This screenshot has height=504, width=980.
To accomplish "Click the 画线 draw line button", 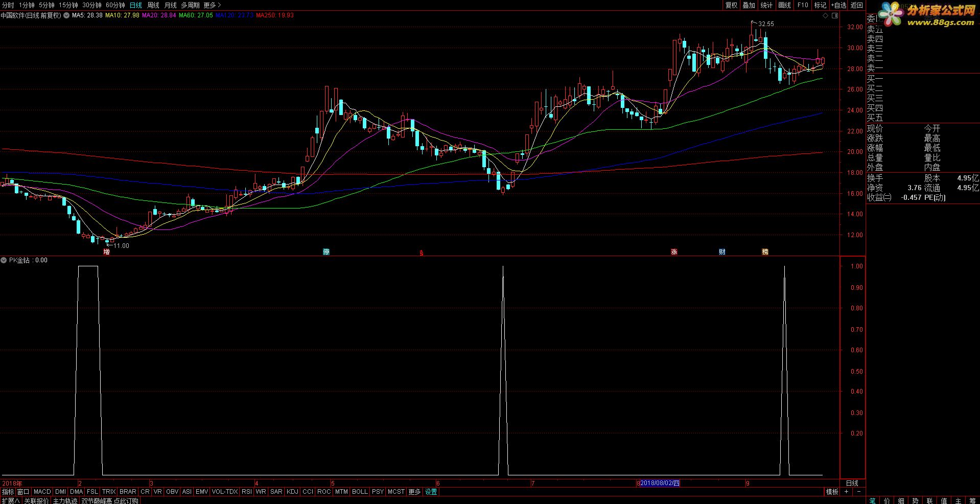I will coord(784,5).
